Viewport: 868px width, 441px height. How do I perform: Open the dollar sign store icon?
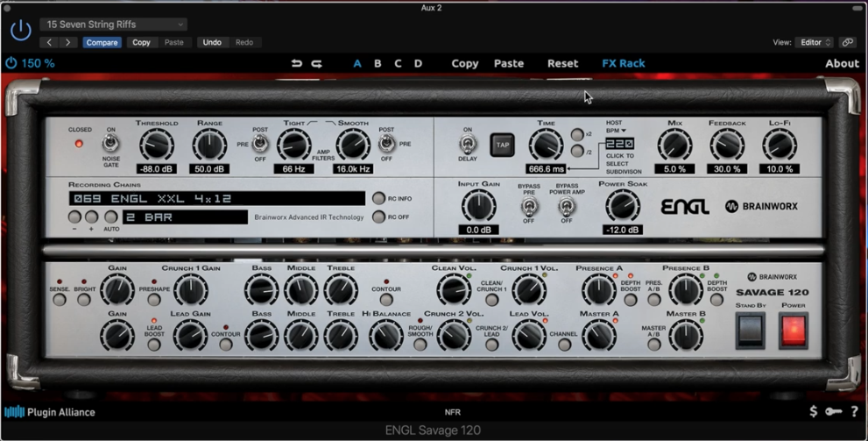point(813,411)
